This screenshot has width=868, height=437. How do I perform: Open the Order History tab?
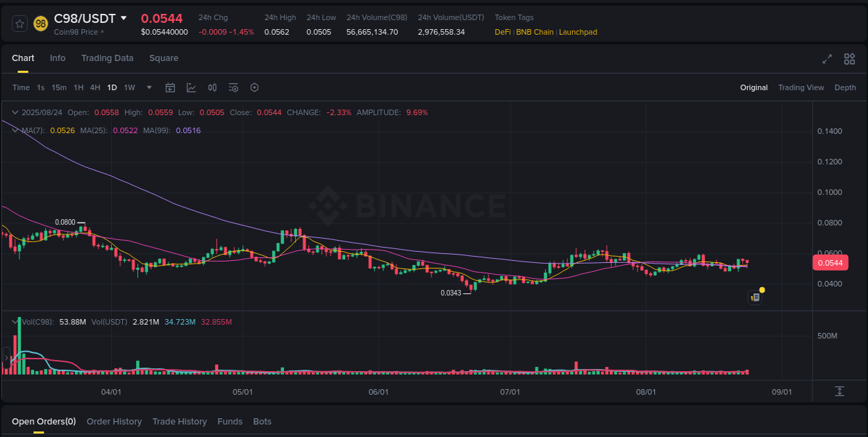click(x=114, y=421)
